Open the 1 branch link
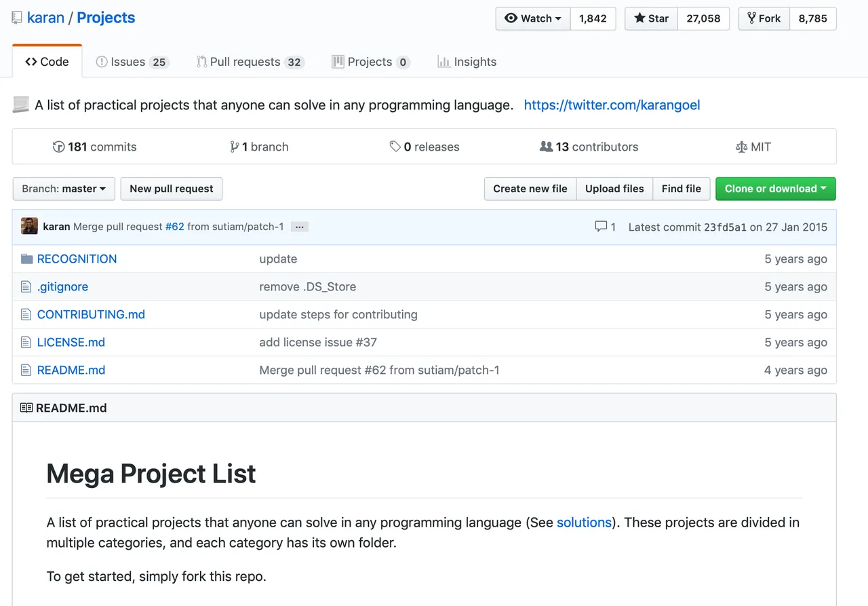The height and width of the screenshot is (606, 868). pos(260,147)
